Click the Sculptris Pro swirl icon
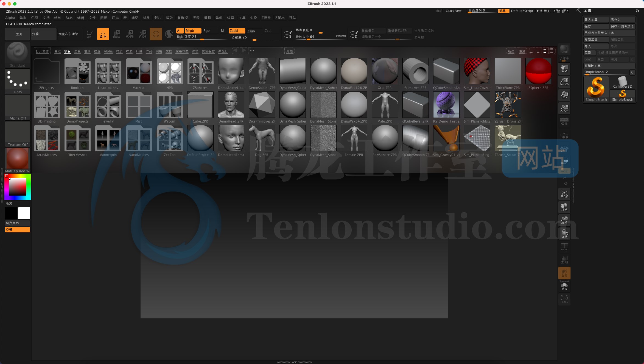644x364 pixels. pos(169,34)
